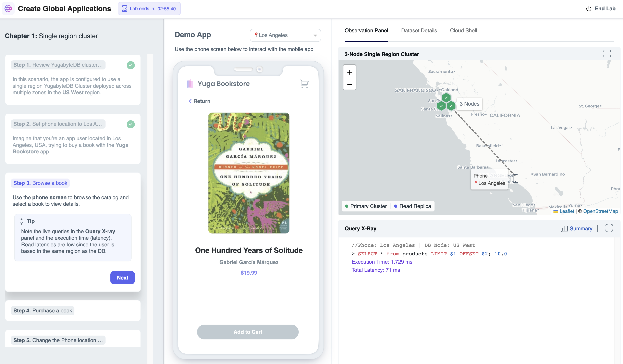This screenshot has width=623, height=364.
Task: Click the globe icon next to Create Global Applications
Action: (8, 8)
